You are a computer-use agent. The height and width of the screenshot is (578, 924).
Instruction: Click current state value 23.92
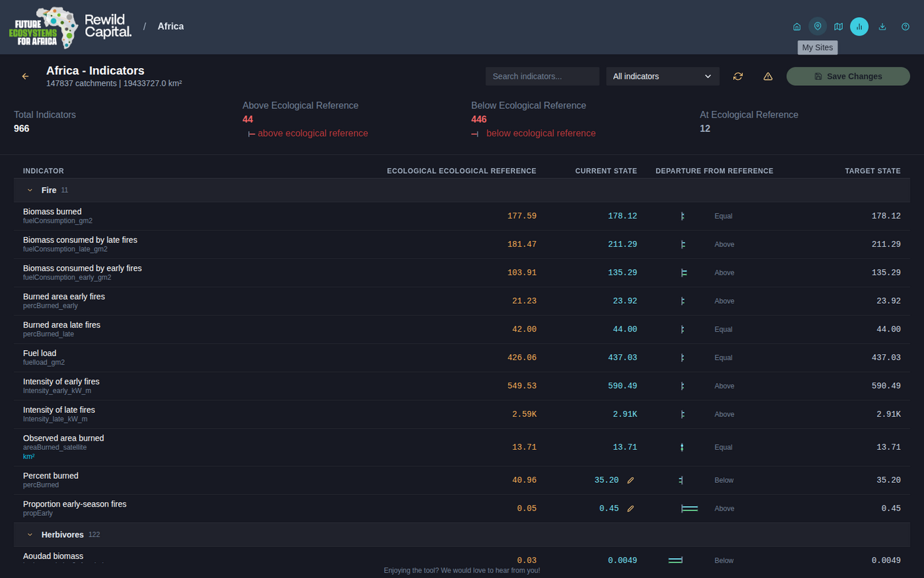click(624, 301)
